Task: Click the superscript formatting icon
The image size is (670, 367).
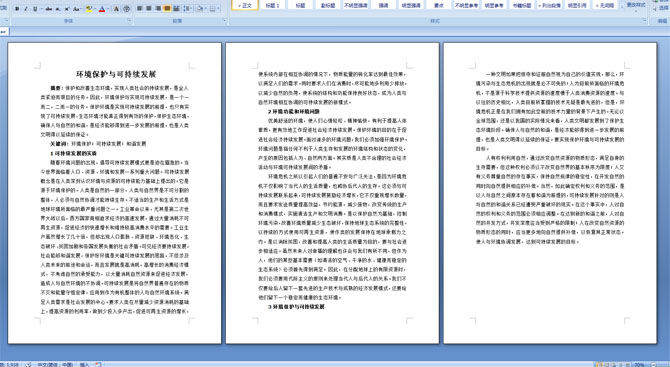Action: pyautogui.click(x=67, y=9)
